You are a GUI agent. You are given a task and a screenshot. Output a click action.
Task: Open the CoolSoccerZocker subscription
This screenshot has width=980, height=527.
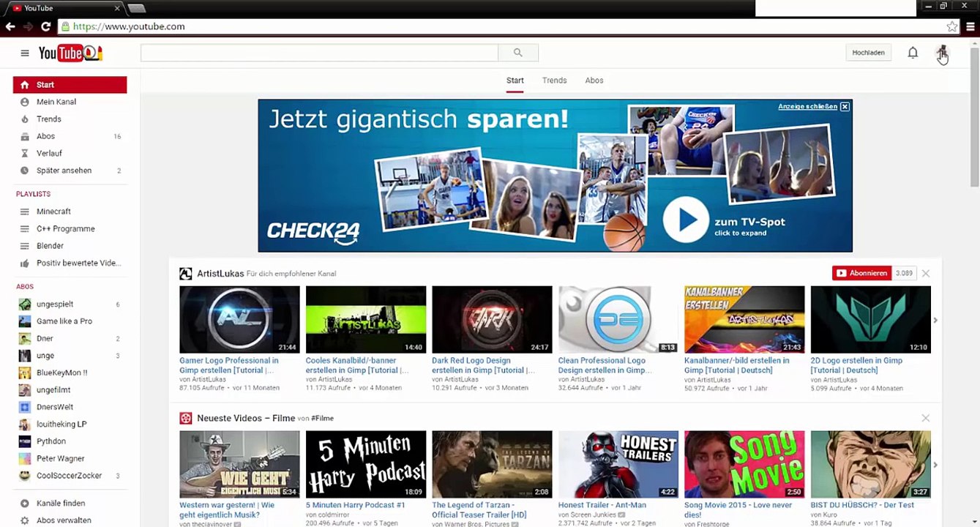click(70, 476)
